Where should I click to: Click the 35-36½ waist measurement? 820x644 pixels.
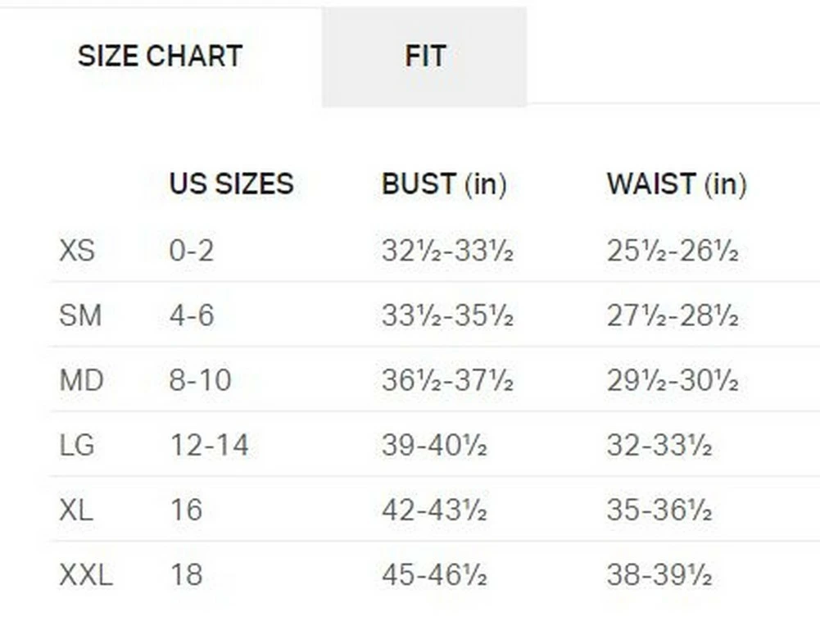tap(659, 510)
